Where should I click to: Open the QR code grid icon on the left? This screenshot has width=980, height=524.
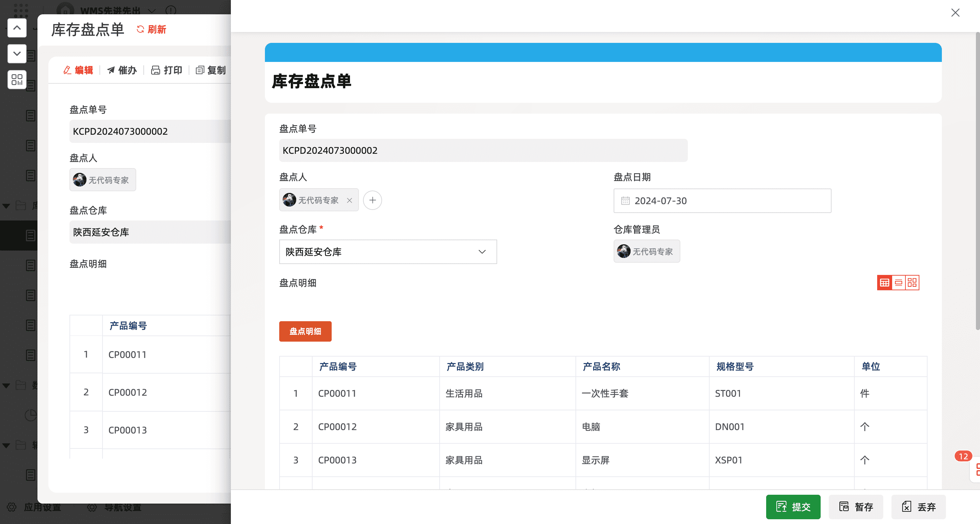click(x=17, y=80)
